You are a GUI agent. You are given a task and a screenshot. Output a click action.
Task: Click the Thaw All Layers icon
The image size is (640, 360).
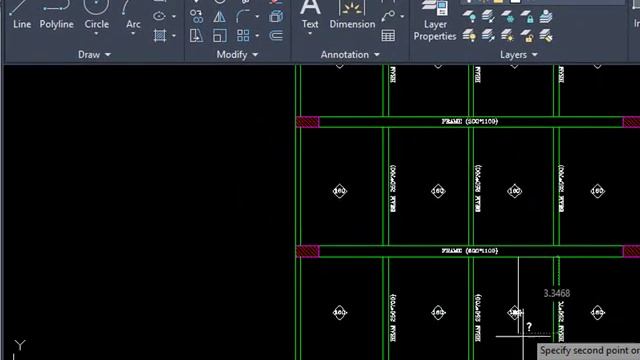[508, 36]
